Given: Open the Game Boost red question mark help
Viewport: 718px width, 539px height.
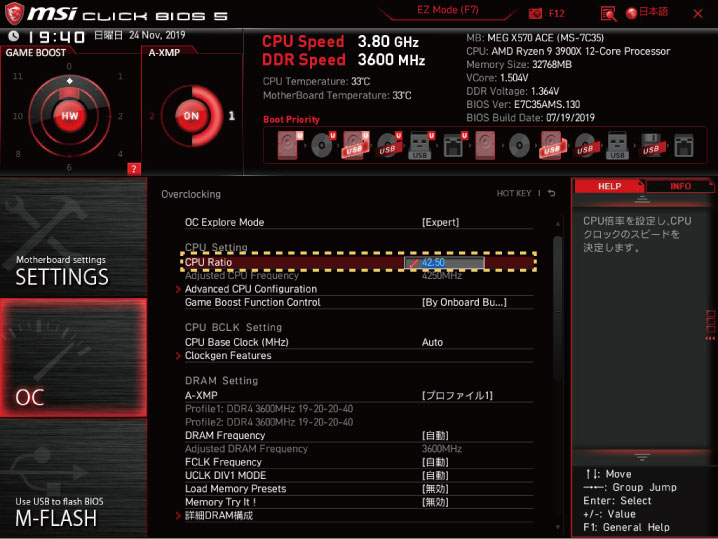Looking at the screenshot, I should click(134, 169).
